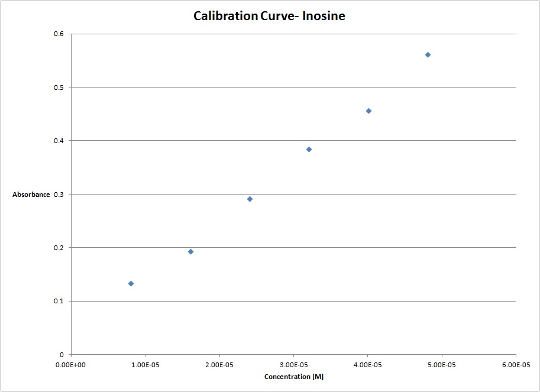Click the 0.6 label on the vertical axis
This screenshot has width=540, height=392.
pyautogui.click(x=60, y=34)
